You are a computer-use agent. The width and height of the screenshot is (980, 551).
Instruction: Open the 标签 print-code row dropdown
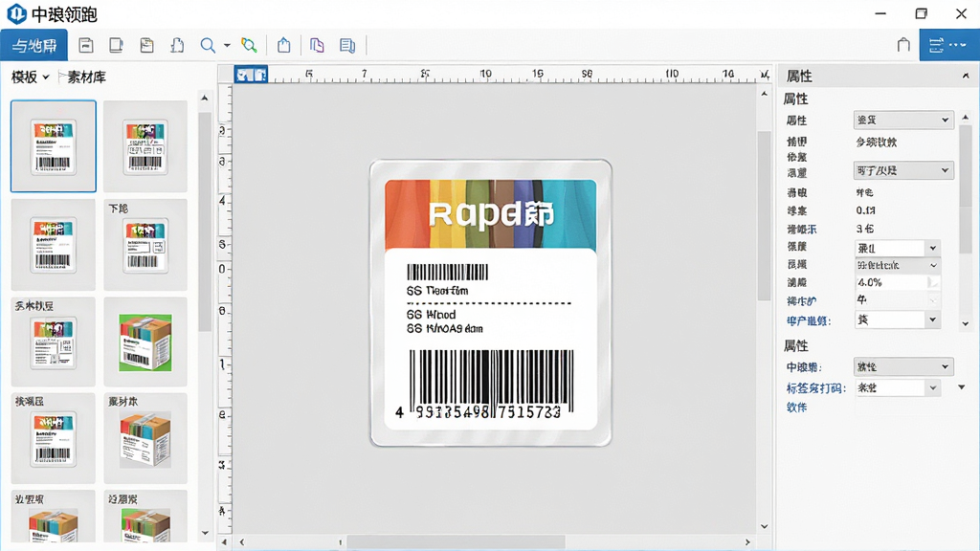pyautogui.click(x=898, y=388)
